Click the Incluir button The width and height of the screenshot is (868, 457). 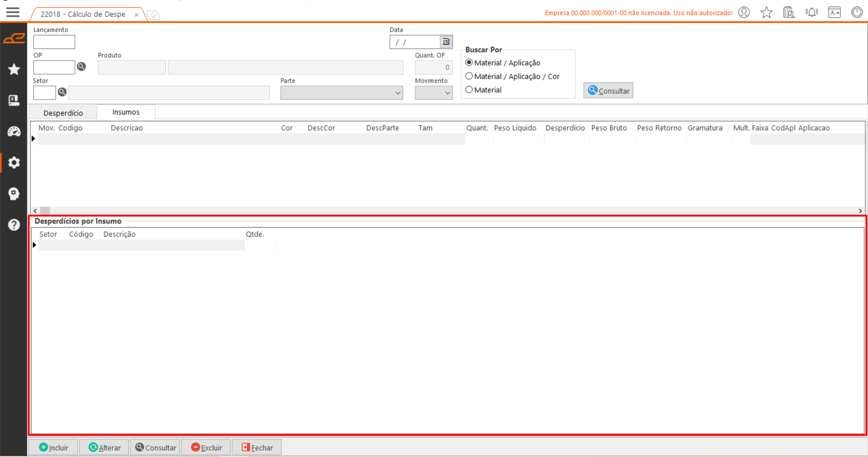point(53,447)
